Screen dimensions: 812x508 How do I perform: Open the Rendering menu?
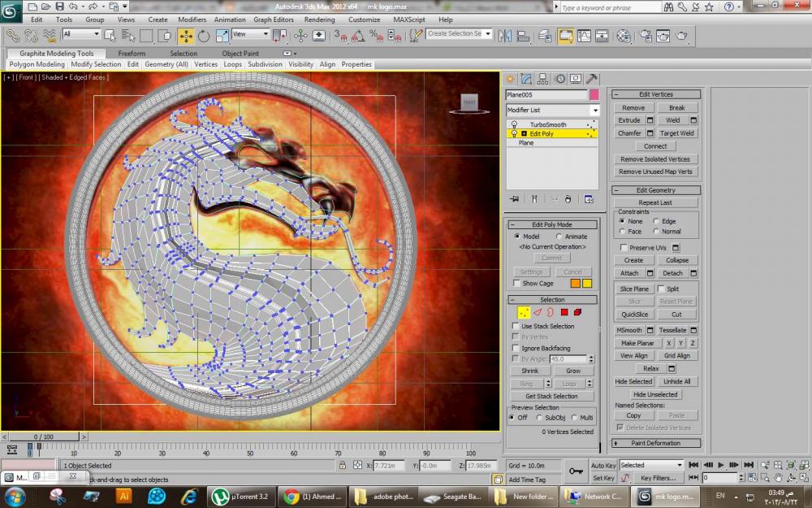[319, 20]
